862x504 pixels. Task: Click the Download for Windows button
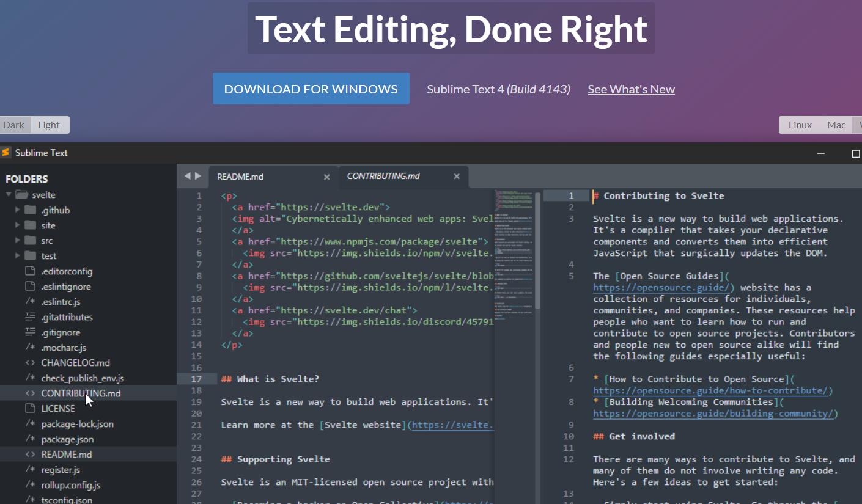(x=311, y=89)
